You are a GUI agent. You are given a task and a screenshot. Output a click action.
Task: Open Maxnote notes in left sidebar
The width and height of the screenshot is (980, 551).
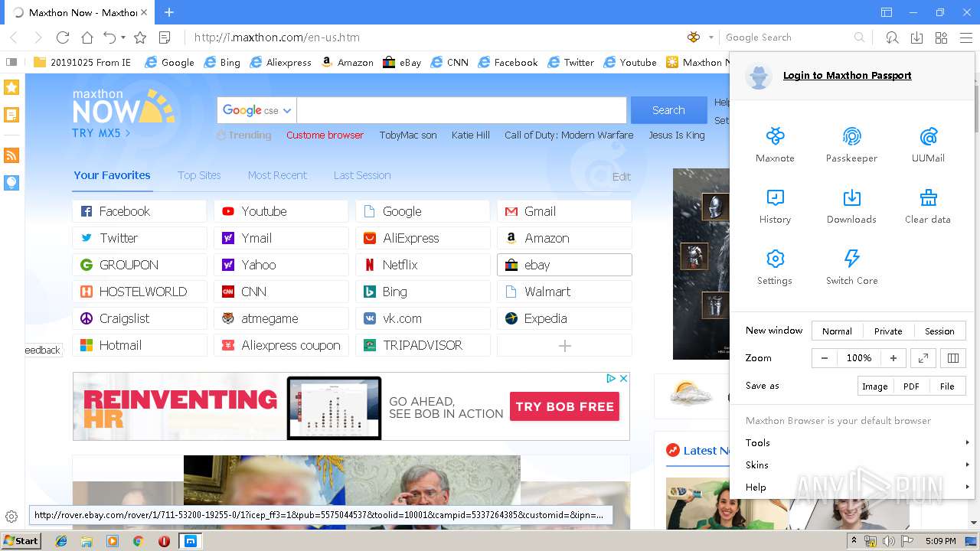pos(11,115)
